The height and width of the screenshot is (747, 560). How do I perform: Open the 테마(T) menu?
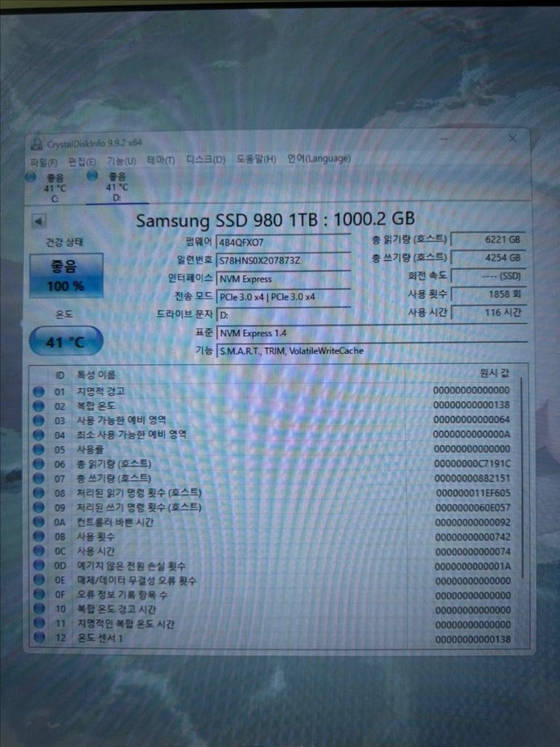pyautogui.click(x=161, y=161)
